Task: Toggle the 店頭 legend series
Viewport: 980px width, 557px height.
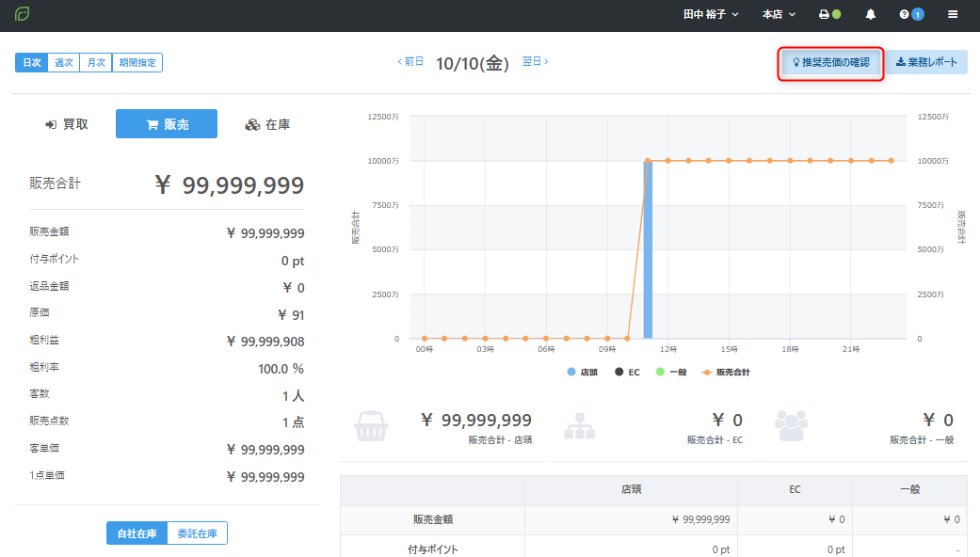Action: 582,373
